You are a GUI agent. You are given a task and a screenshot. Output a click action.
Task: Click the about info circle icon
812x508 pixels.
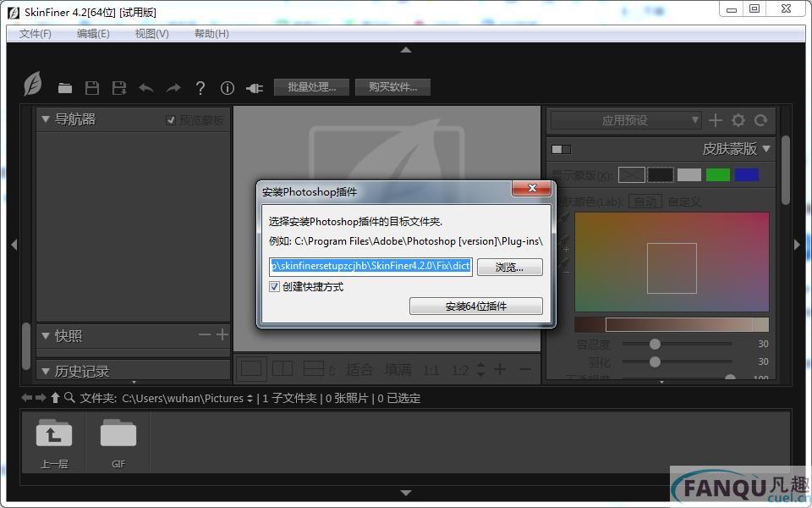228,88
